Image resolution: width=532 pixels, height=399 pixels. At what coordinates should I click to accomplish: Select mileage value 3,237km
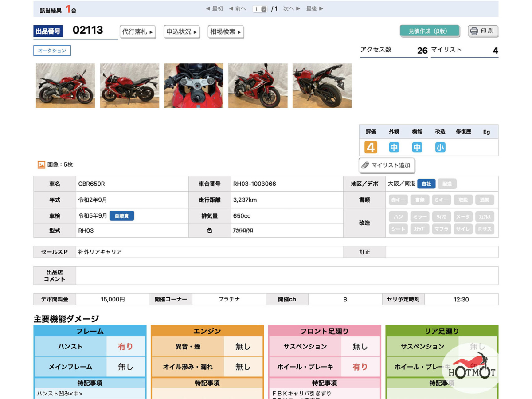[245, 200]
